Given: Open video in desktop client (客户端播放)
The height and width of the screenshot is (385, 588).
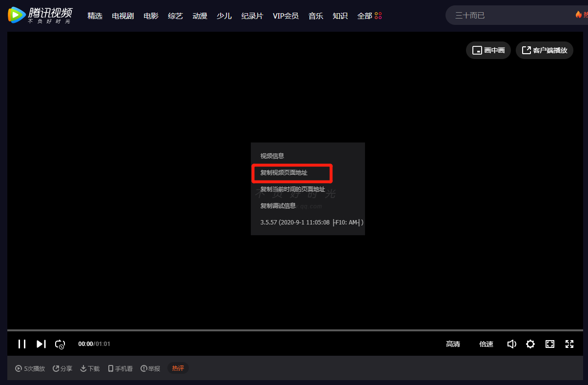Looking at the screenshot, I should point(545,50).
